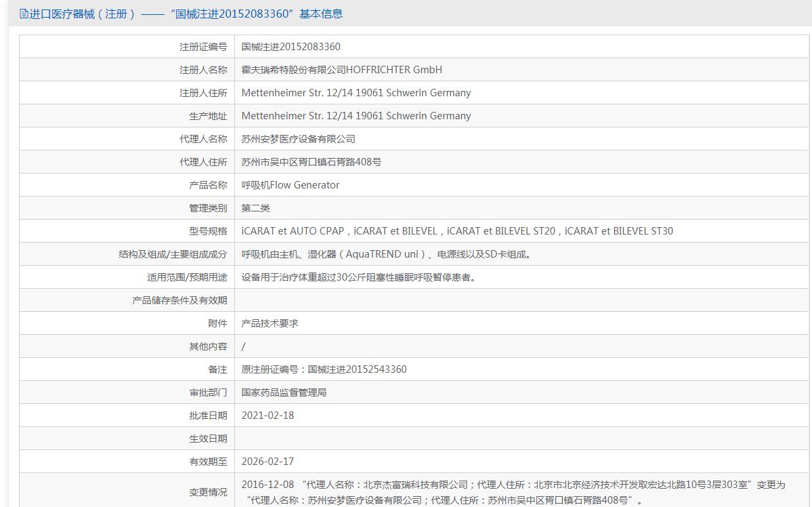Select the 注册人住所 label
The width and height of the screenshot is (812, 507).
[x=203, y=93]
